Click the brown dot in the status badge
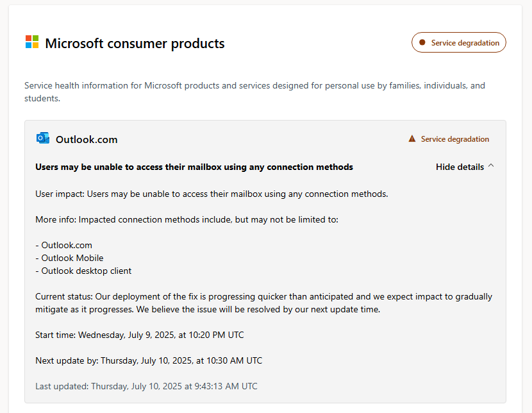This screenshot has width=532, height=413. click(422, 43)
